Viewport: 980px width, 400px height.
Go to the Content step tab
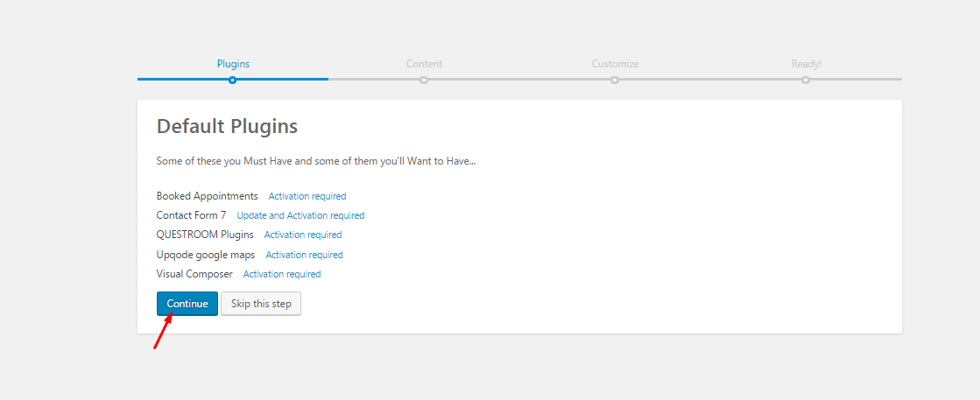click(424, 64)
